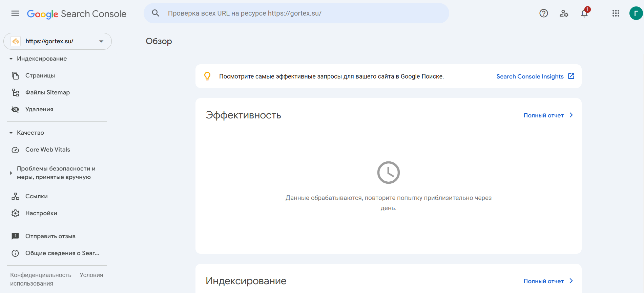Image resolution: width=644 pixels, height=293 pixels.
Task: Click the Pages sidebar icon
Action: [15, 75]
